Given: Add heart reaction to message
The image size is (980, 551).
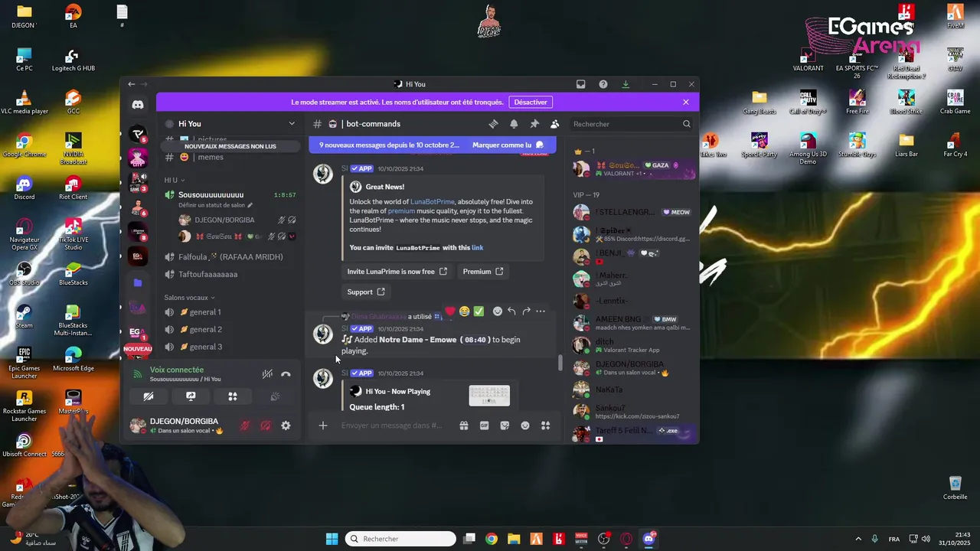Looking at the screenshot, I should (450, 311).
